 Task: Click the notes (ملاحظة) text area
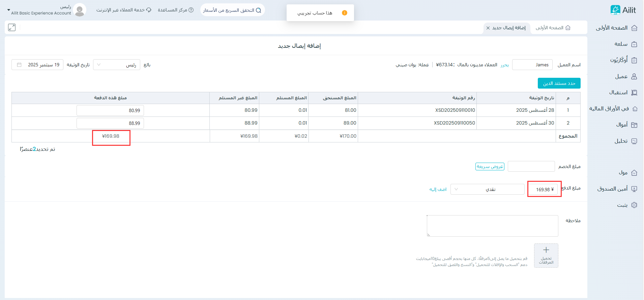492,226
